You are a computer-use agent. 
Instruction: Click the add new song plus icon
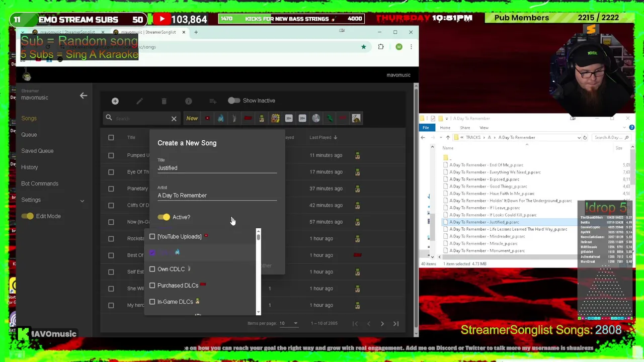pos(115,101)
